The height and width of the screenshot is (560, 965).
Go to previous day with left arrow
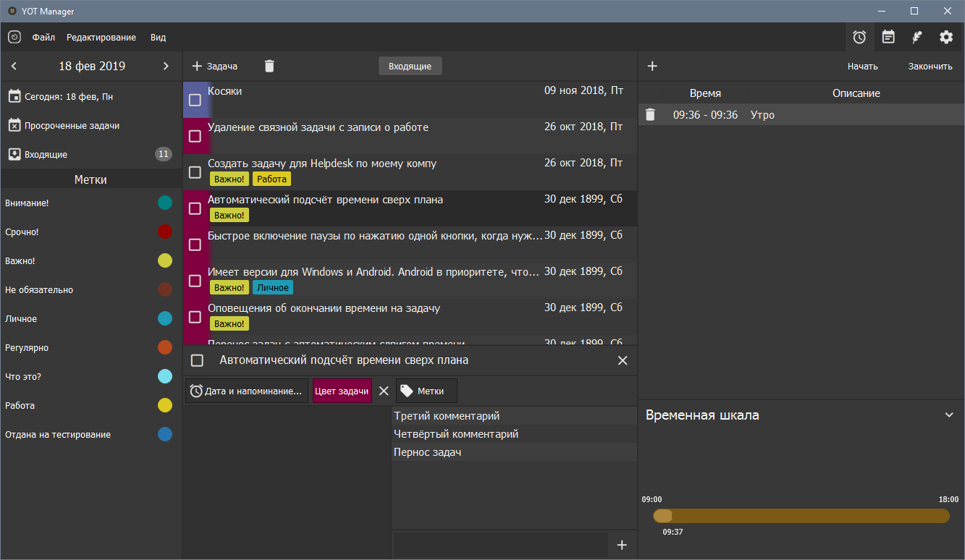coord(14,66)
